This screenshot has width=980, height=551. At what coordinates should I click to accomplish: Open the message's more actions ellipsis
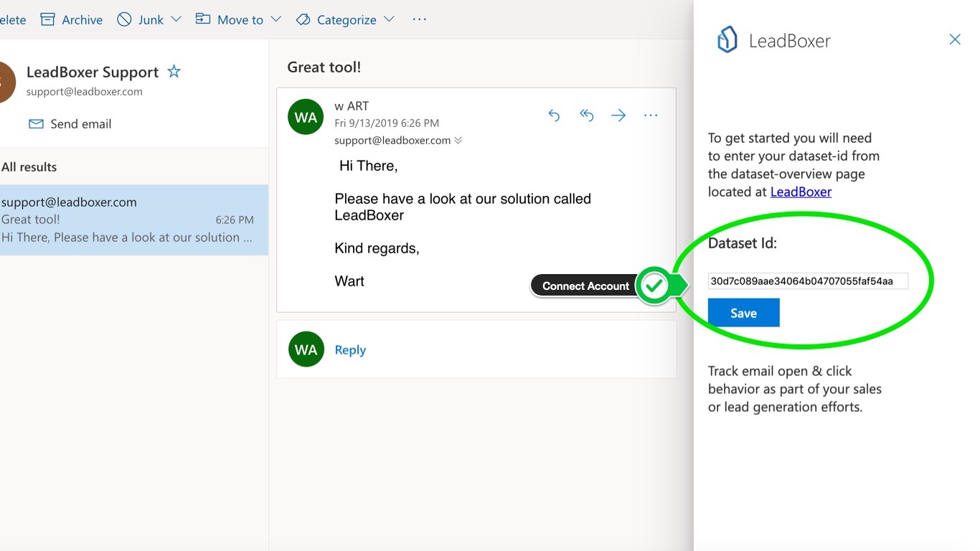coord(651,115)
